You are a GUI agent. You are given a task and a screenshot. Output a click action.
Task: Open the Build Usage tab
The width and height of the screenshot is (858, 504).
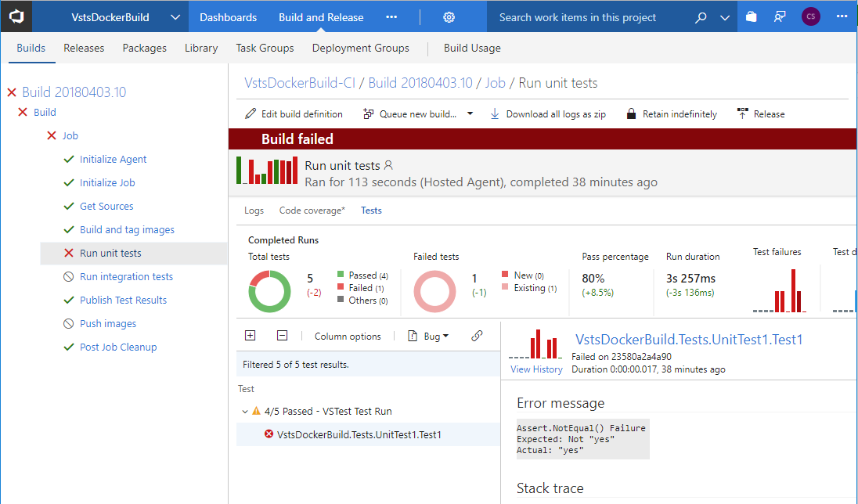pyautogui.click(x=472, y=49)
